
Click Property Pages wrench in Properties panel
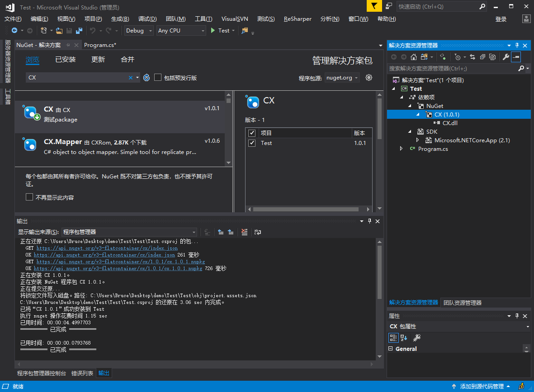[417, 337]
